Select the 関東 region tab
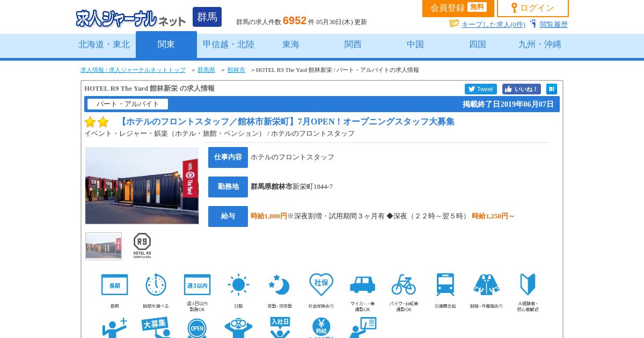This screenshot has width=644, height=338. click(166, 45)
